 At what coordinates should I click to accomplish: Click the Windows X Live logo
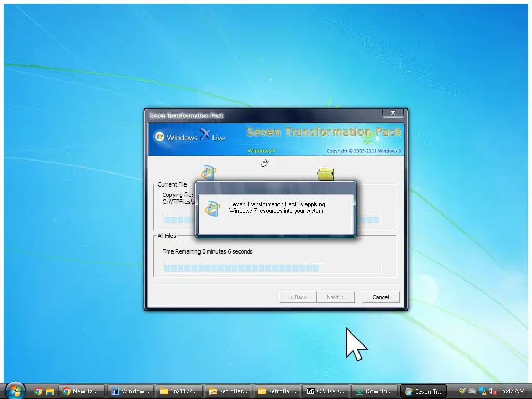point(190,136)
